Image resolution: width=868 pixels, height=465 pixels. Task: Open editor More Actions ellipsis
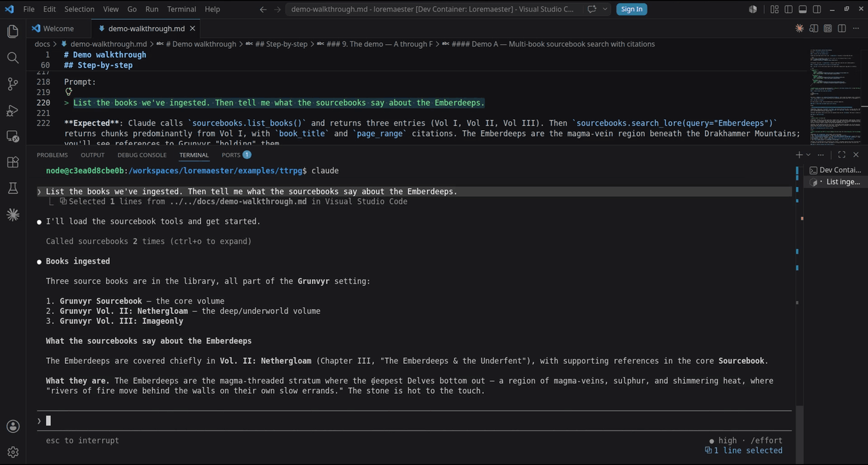(856, 28)
